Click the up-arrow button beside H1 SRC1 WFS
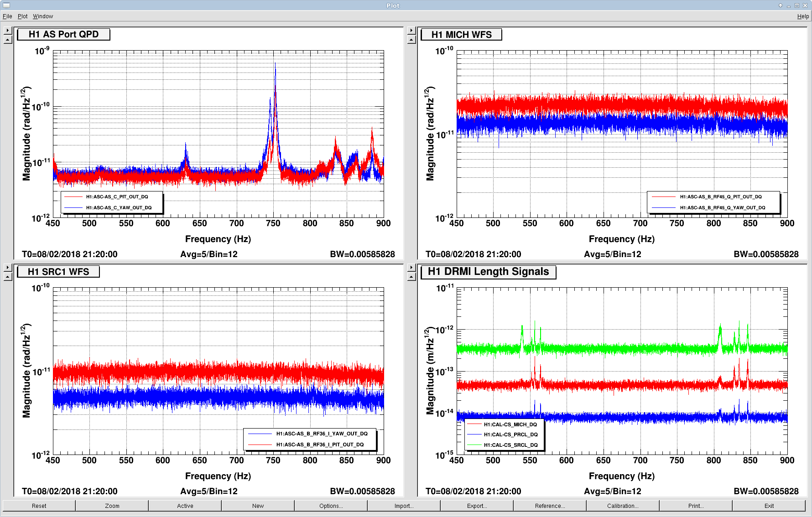 [8, 277]
